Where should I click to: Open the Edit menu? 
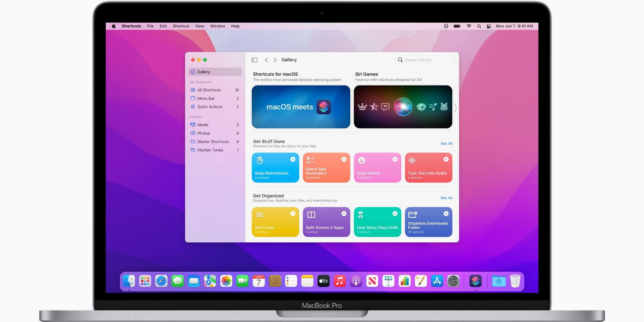point(163,26)
